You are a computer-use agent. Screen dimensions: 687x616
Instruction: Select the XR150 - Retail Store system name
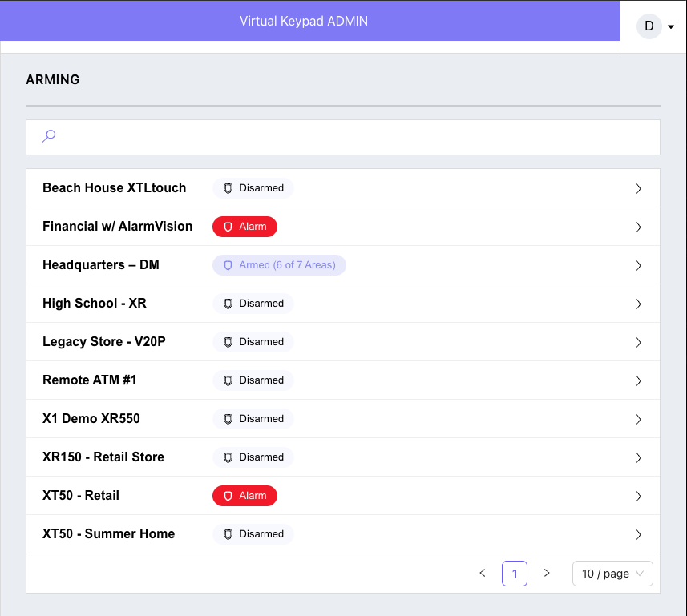[x=103, y=457]
